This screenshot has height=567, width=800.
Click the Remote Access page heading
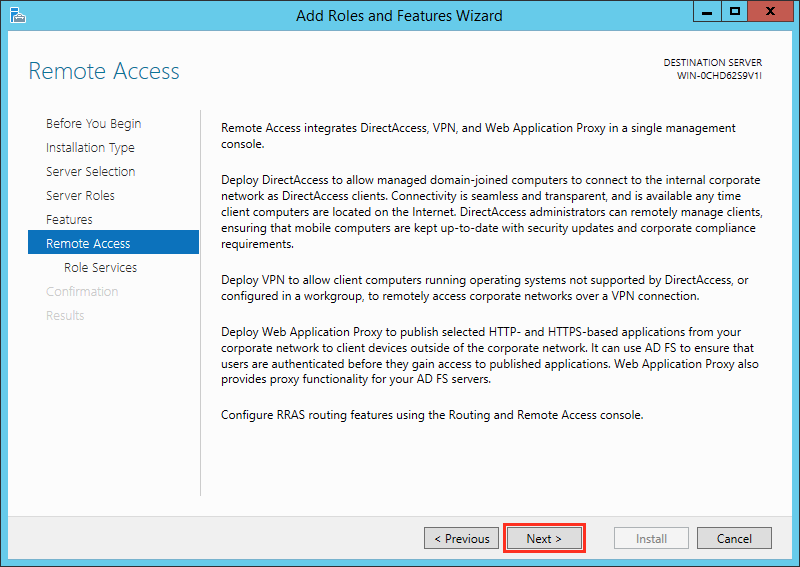pos(104,70)
